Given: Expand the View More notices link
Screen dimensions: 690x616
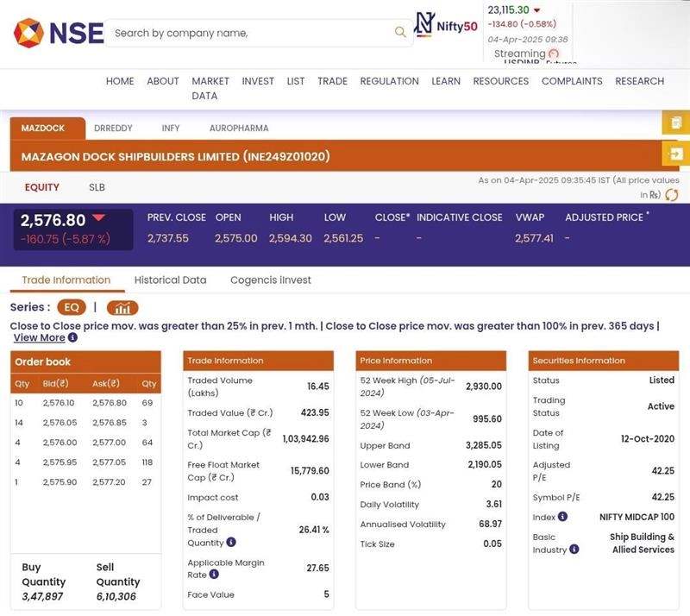Looking at the screenshot, I should (x=39, y=338).
